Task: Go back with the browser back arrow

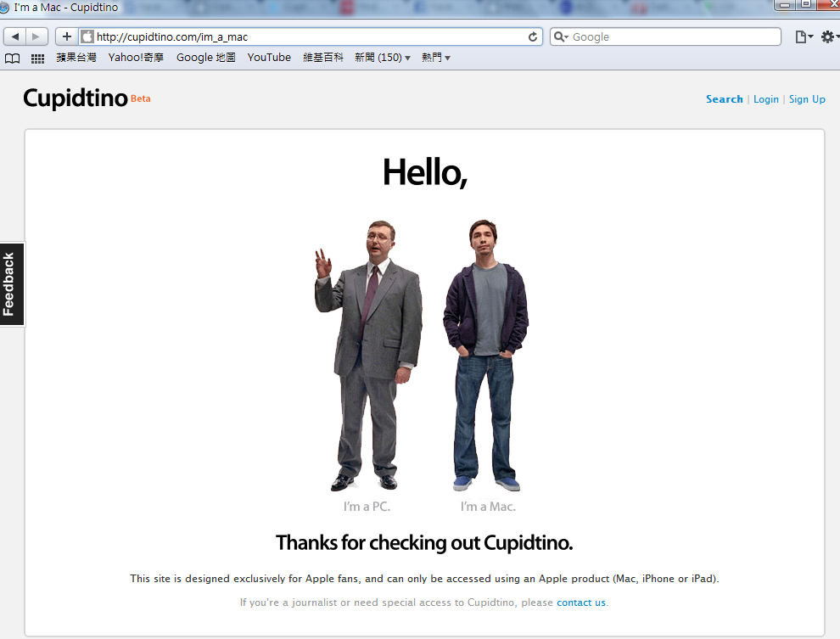Action: click(x=15, y=36)
